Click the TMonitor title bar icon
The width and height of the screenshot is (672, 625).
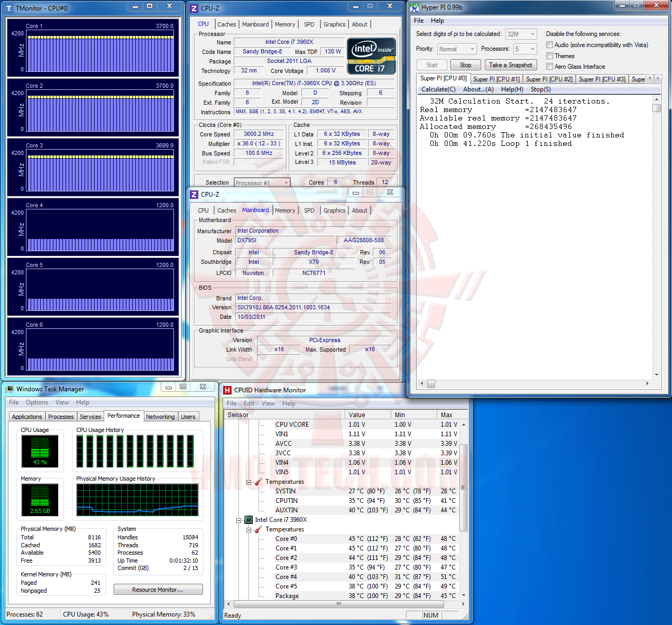(x=9, y=8)
